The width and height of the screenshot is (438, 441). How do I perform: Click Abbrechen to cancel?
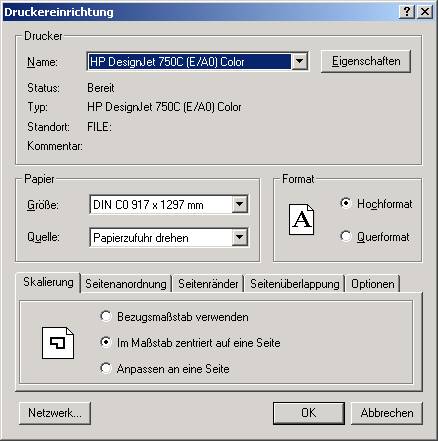coord(387,413)
